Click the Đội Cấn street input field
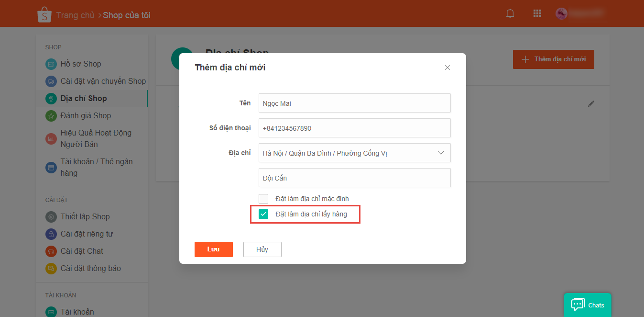The image size is (644, 317). coord(354,178)
